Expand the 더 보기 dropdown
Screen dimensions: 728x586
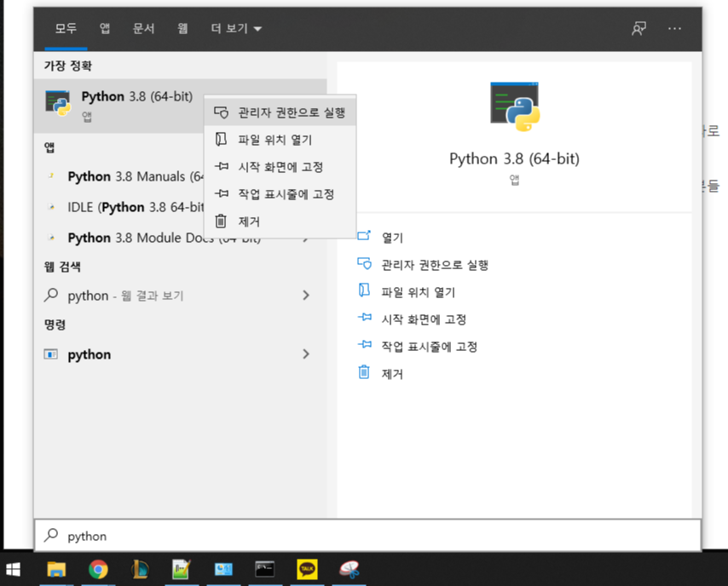[236, 29]
